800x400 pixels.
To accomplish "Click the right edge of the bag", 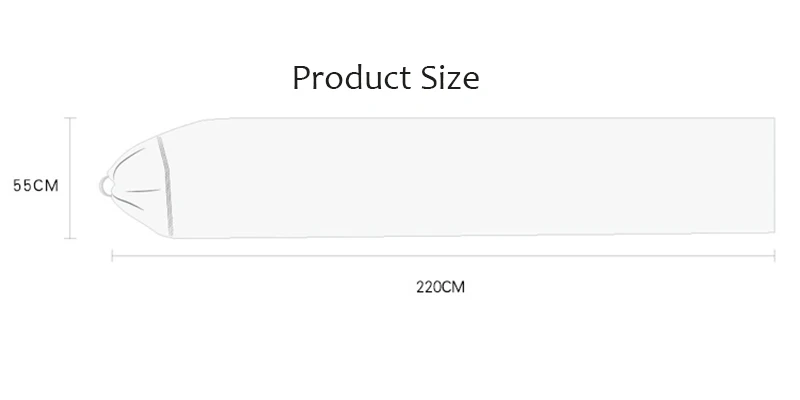I will click(x=774, y=175).
